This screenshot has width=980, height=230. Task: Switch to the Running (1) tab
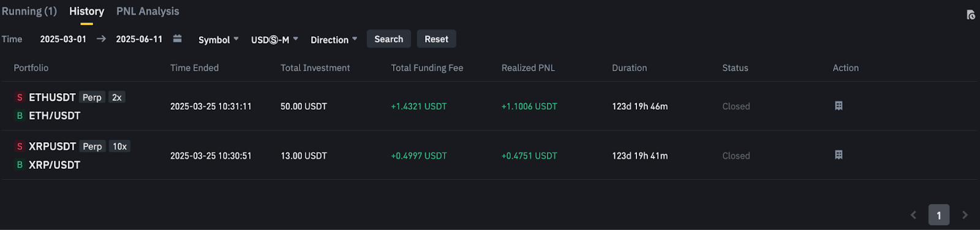coord(29,11)
